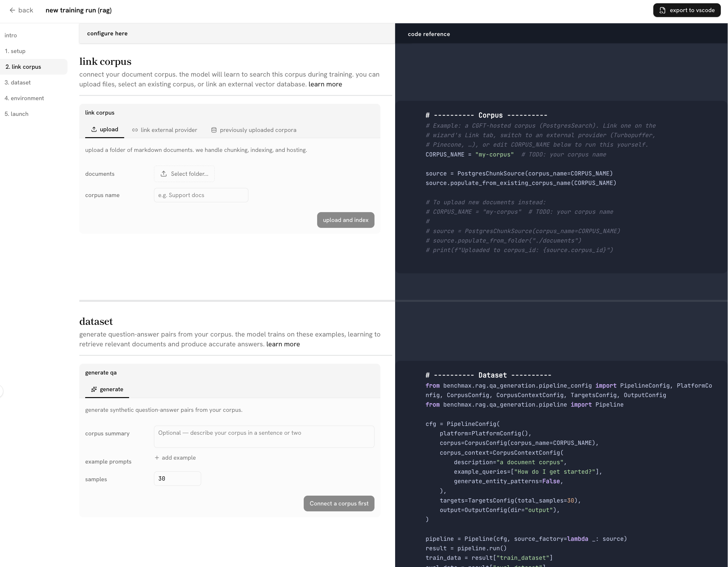Switch to the upload tab

(105, 130)
